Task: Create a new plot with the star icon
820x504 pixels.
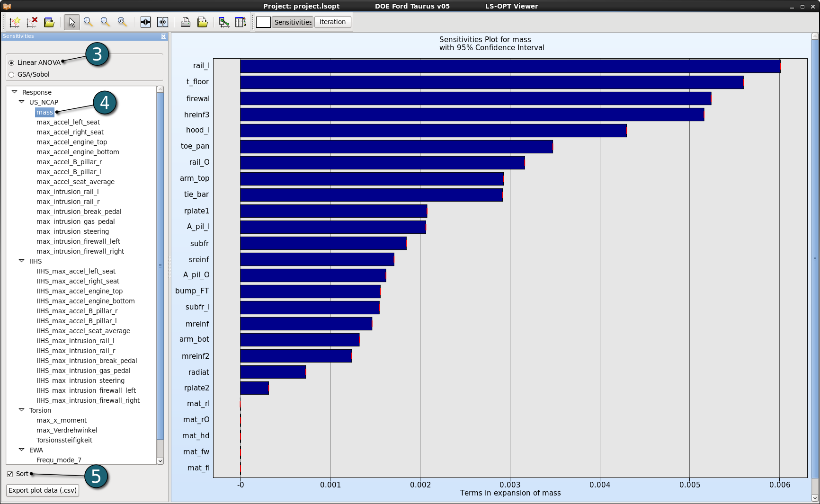Action: tap(15, 22)
